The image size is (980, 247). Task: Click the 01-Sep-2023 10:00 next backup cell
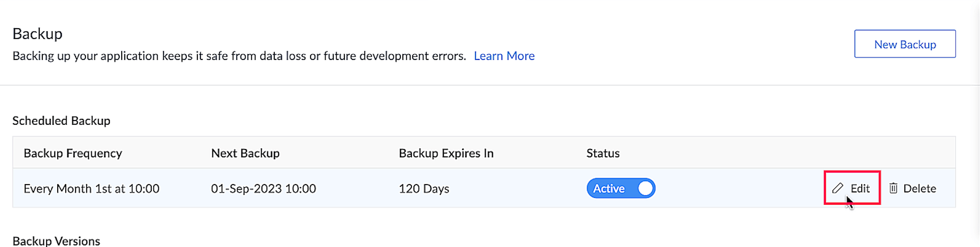pyautogui.click(x=264, y=188)
